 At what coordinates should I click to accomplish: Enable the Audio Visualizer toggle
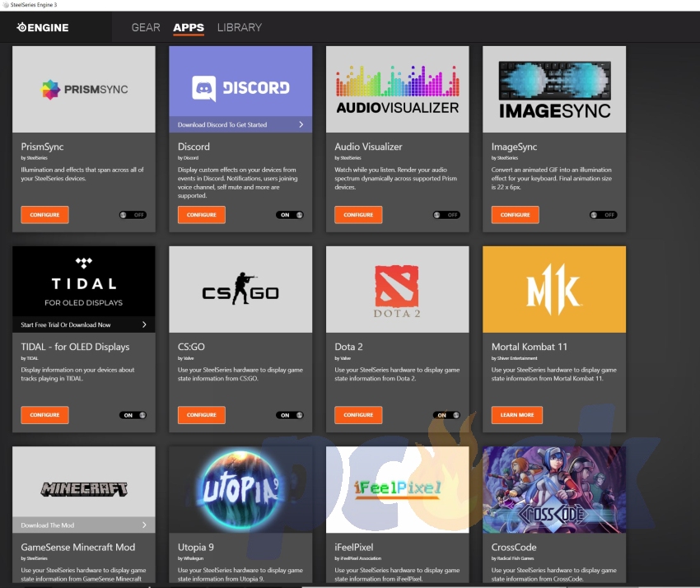click(446, 215)
